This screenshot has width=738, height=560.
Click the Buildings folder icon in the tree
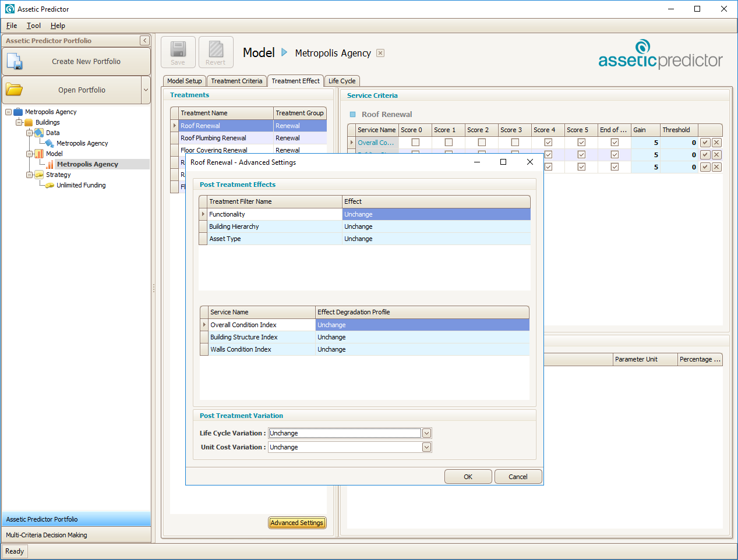(28, 122)
